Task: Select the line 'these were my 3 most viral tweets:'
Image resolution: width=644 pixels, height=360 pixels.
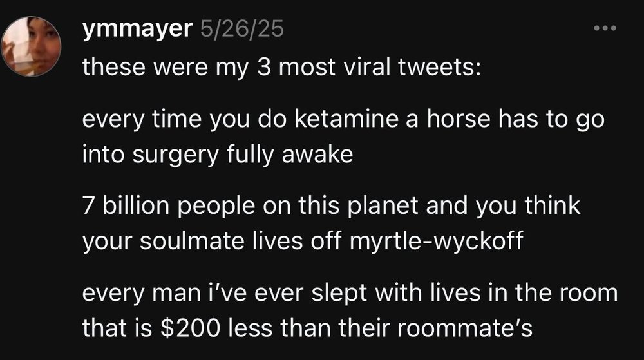Action: click(281, 67)
